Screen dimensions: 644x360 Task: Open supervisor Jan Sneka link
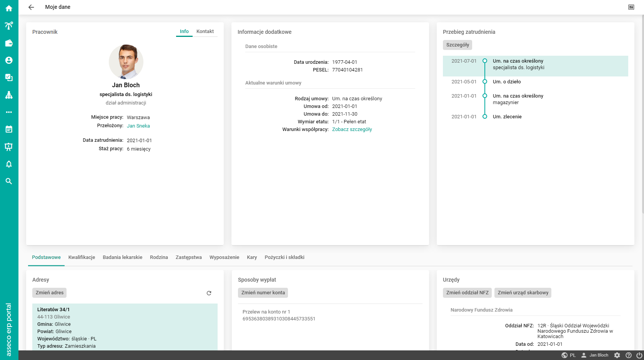[138, 126]
